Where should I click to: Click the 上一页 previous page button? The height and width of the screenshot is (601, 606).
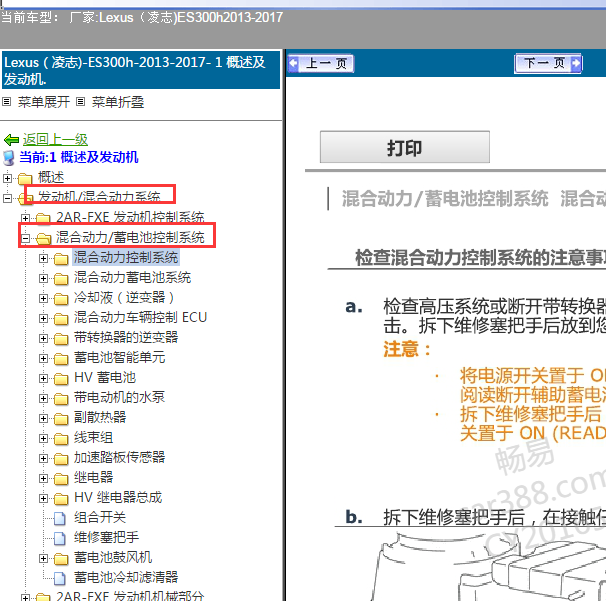click(x=320, y=63)
